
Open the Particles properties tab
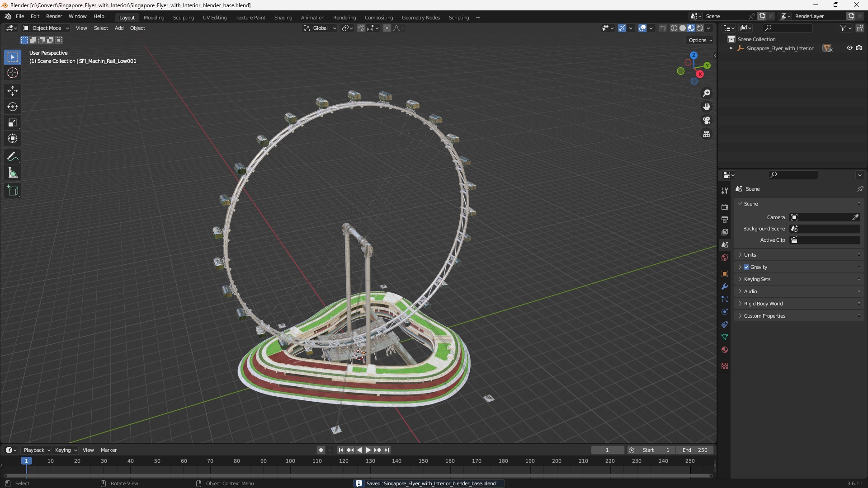point(725,299)
